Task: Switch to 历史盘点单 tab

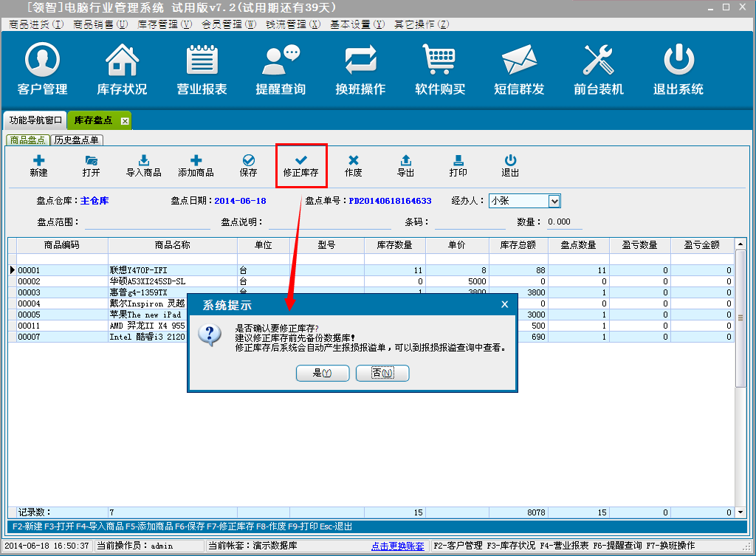Action: (78, 140)
